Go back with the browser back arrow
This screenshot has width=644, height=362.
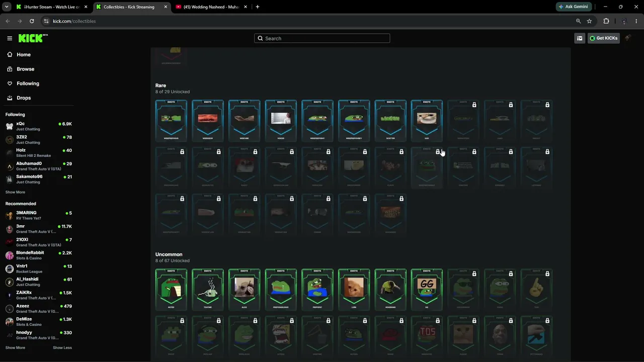(8, 21)
